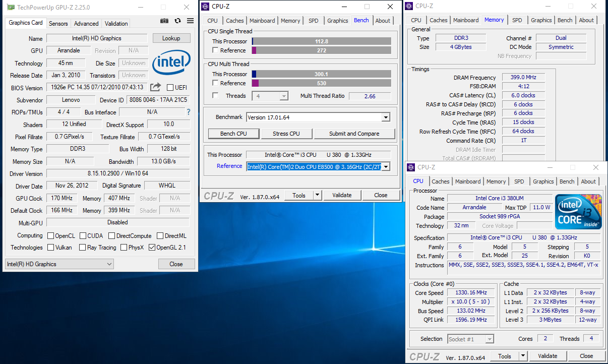The width and height of the screenshot is (608, 364).
Task: Switch to the Sensors tab in GPU-Z
Action: [58, 24]
